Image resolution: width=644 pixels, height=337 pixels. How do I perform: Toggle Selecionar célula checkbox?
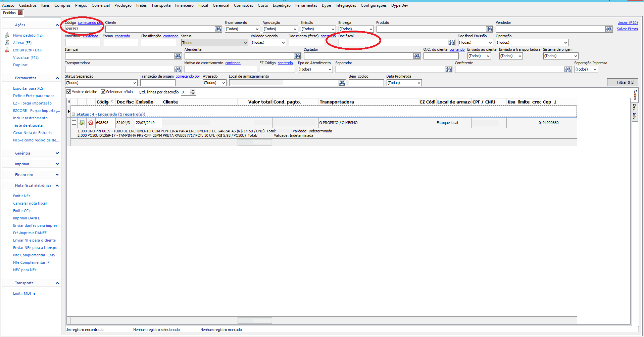click(x=103, y=92)
